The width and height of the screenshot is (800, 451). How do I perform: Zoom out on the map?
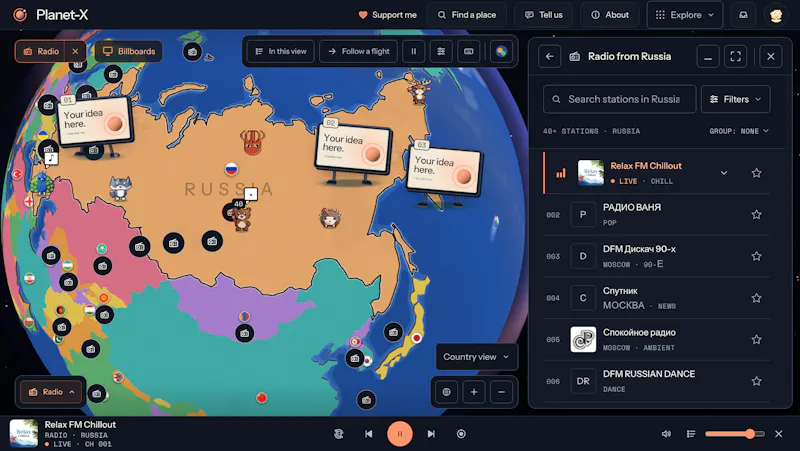click(x=502, y=392)
